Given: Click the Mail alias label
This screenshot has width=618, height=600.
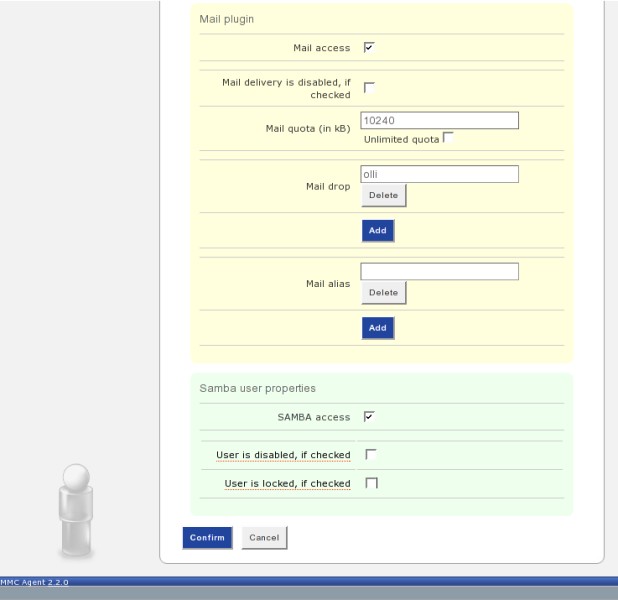Looking at the screenshot, I should [x=328, y=284].
